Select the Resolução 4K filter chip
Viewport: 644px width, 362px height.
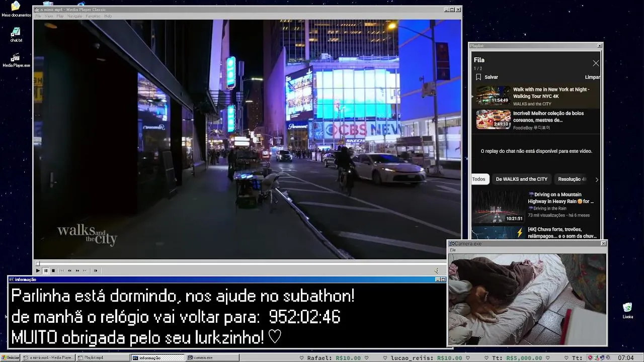[572, 179]
